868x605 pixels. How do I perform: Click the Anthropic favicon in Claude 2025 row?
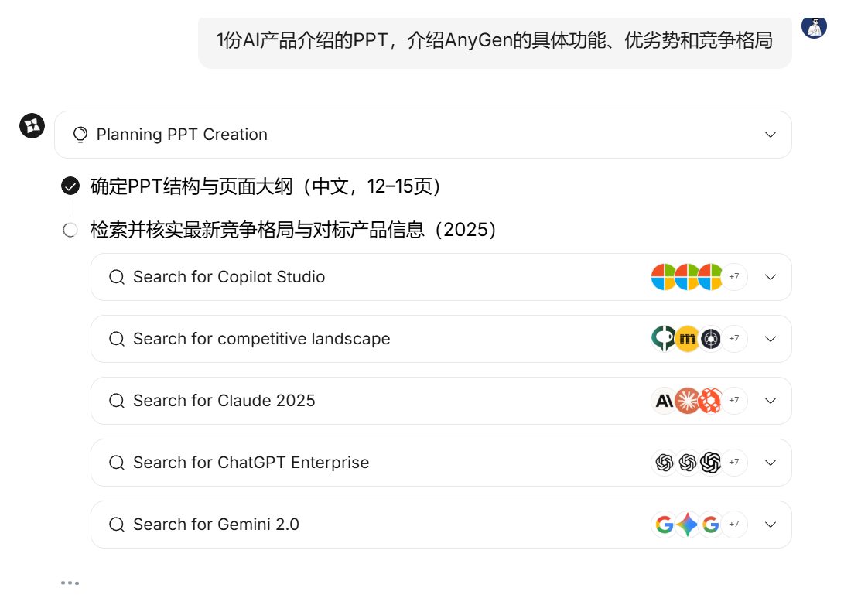(664, 401)
